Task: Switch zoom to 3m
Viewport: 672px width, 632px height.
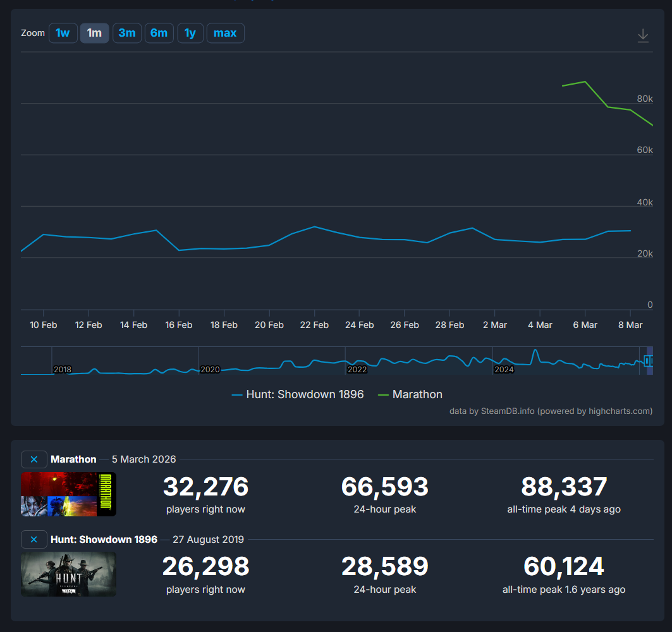Action: point(127,33)
